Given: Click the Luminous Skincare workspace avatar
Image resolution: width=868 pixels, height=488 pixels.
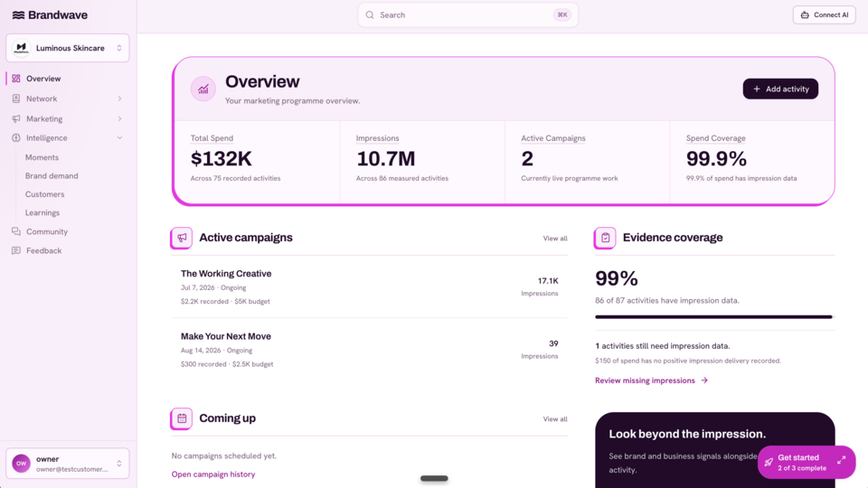Looking at the screenshot, I should pos(21,48).
